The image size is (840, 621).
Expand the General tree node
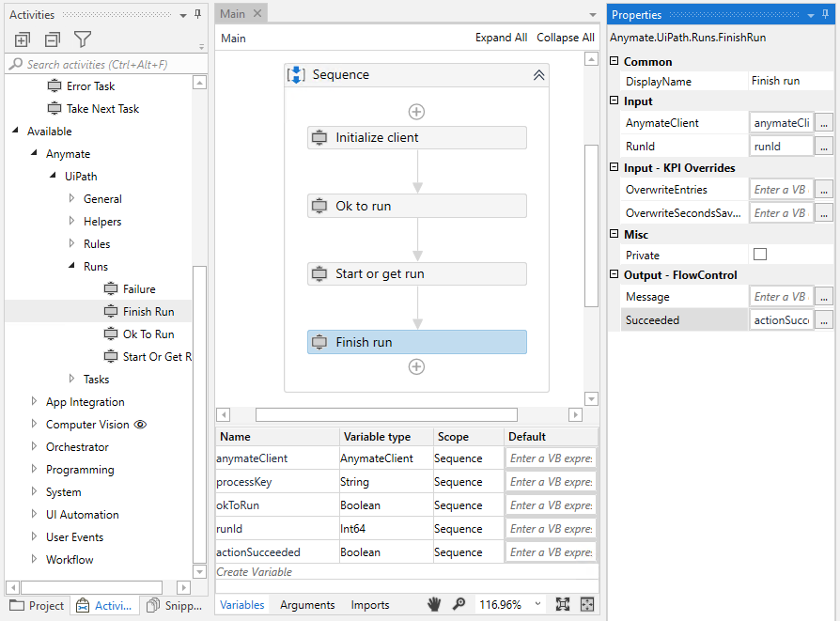pos(71,198)
